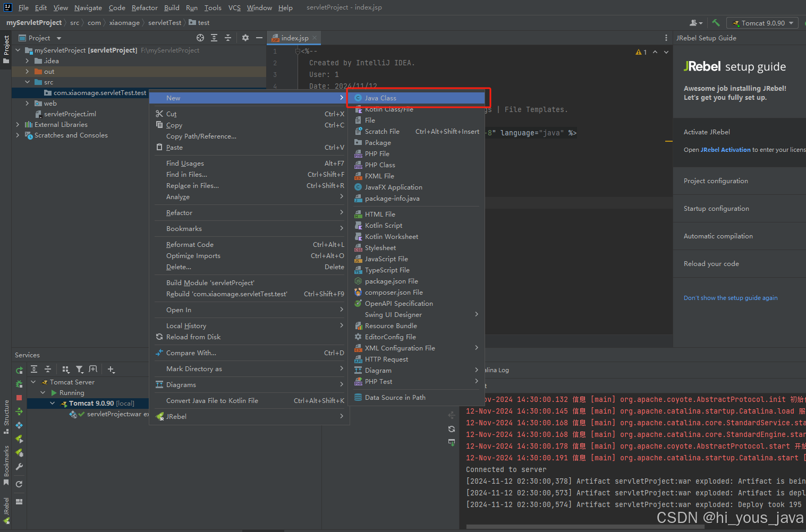
Task: Expand the out folder
Action: coord(27,71)
